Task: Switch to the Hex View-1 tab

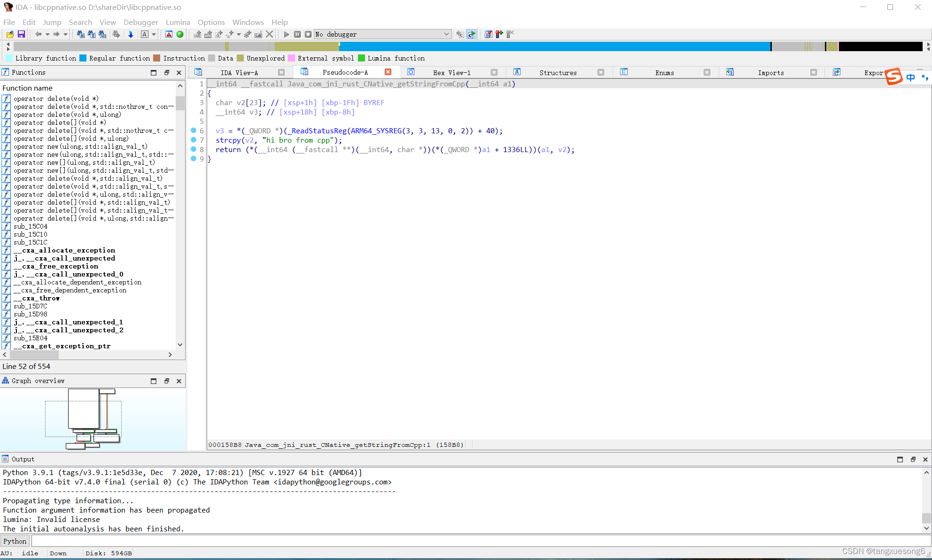Action: pyautogui.click(x=451, y=73)
